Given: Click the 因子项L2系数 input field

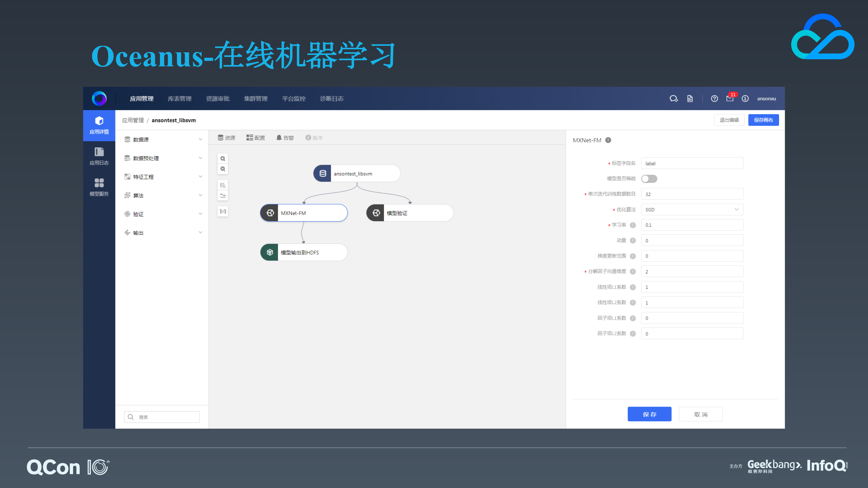Looking at the screenshot, I should click(x=692, y=333).
